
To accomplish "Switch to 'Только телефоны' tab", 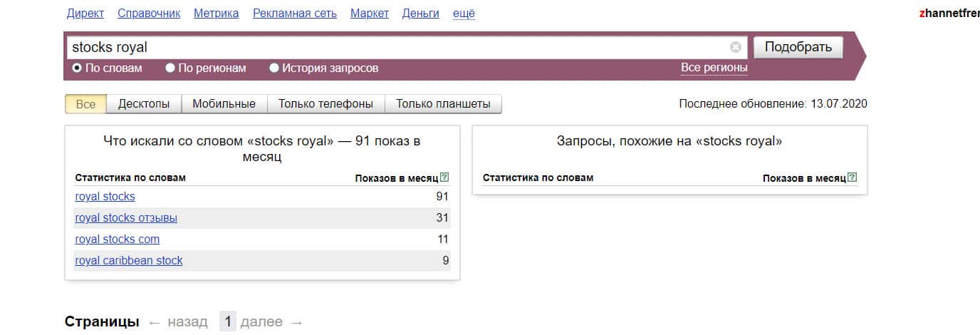I will [x=326, y=104].
